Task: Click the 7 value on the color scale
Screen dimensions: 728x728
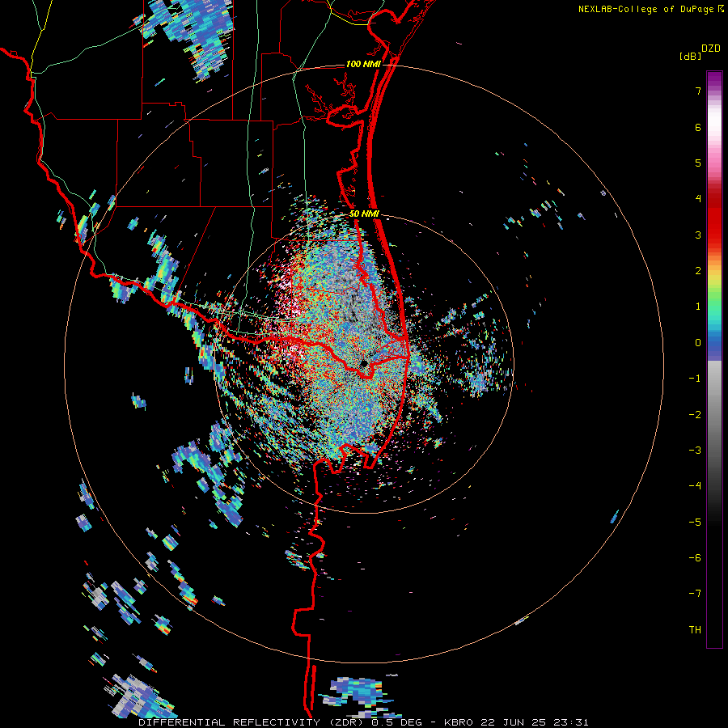Action: tap(698, 91)
